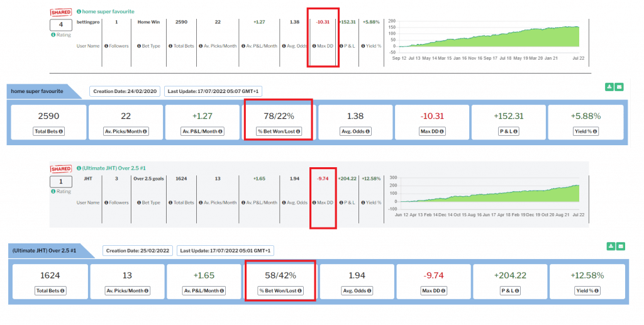Click the P & L label under +152.31
The height and width of the screenshot is (325, 644).
coord(509,131)
